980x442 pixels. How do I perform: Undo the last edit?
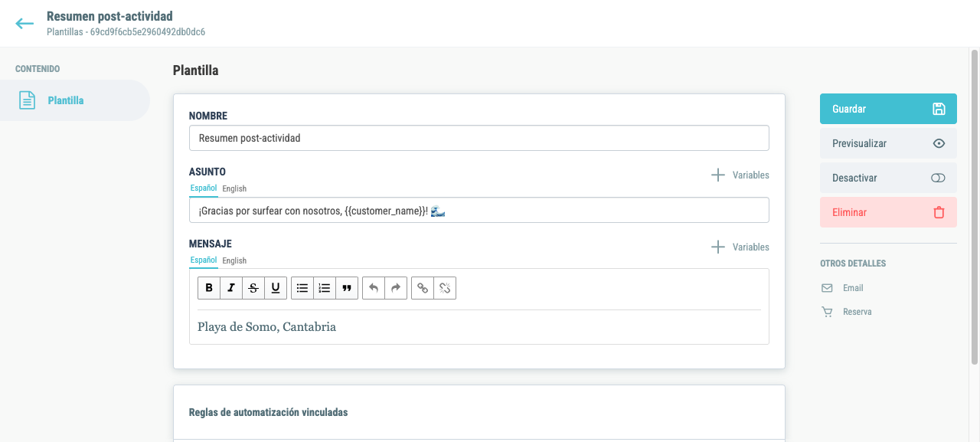374,288
